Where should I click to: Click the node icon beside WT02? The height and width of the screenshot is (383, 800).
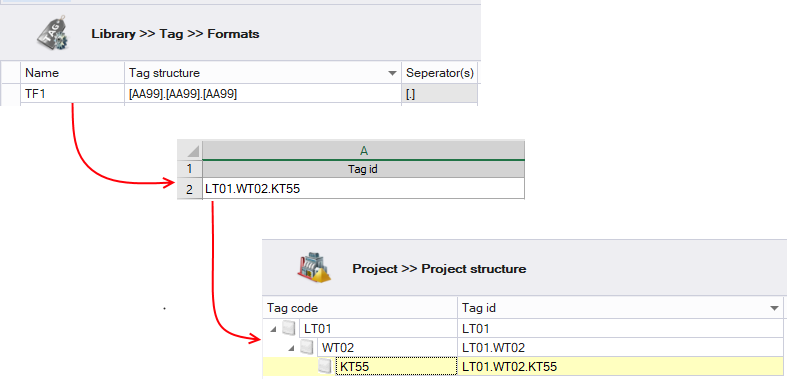click(307, 347)
